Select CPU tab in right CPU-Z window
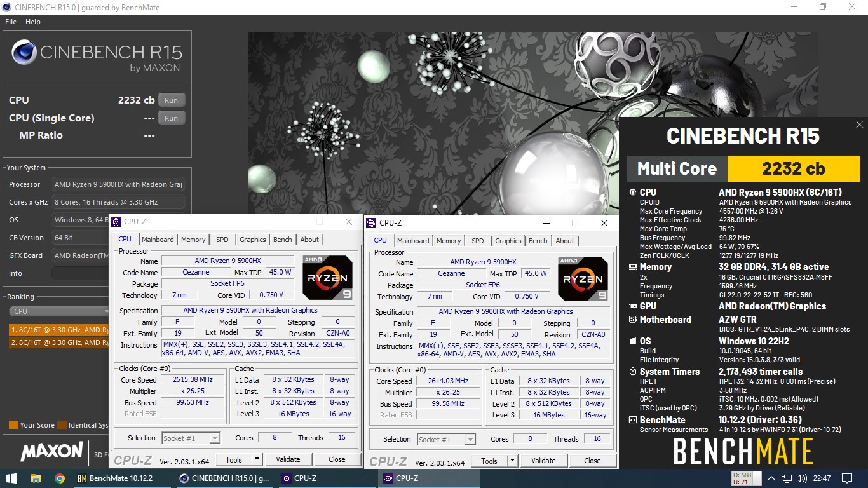Image resolution: width=868 pixels, height=488 pixels. [380, 240]
